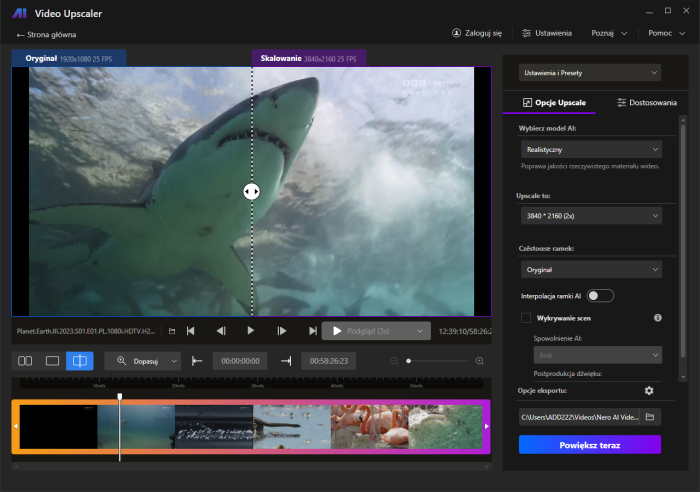Screen dimensions: 700x492
Task: Go back via Strona główna arrow
Action: point(46,35)
